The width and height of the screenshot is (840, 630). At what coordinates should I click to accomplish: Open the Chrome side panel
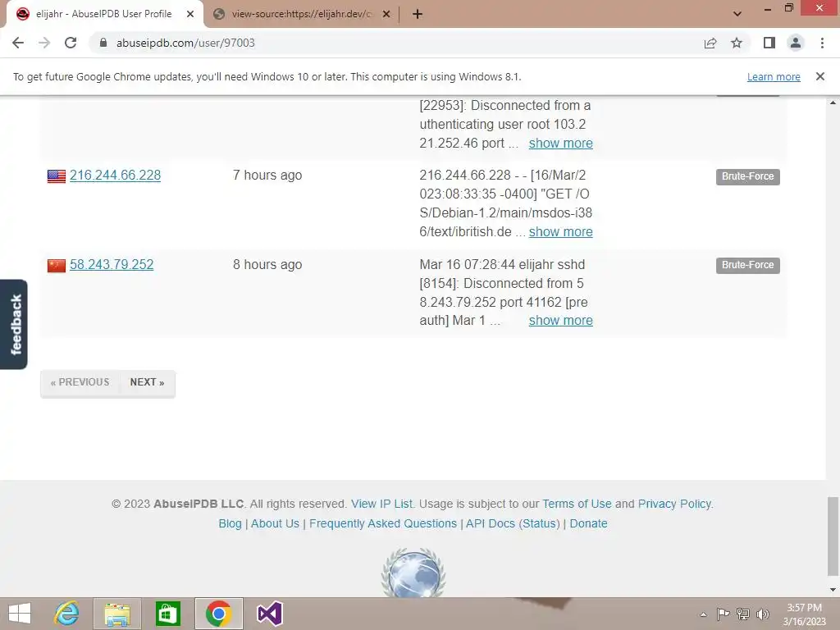click(769, 43)
